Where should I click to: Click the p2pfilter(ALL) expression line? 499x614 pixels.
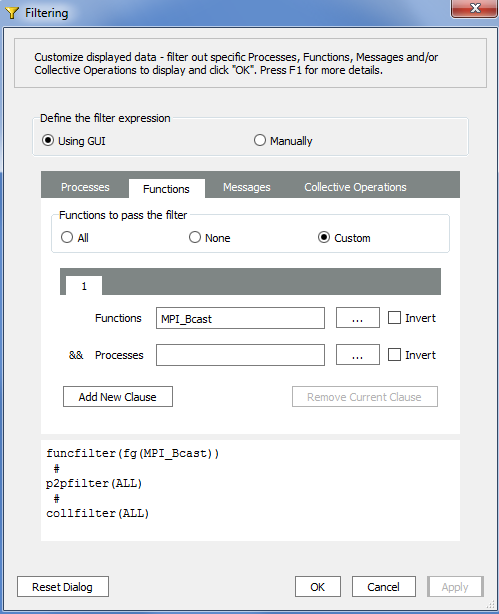(x=94, y=484)
